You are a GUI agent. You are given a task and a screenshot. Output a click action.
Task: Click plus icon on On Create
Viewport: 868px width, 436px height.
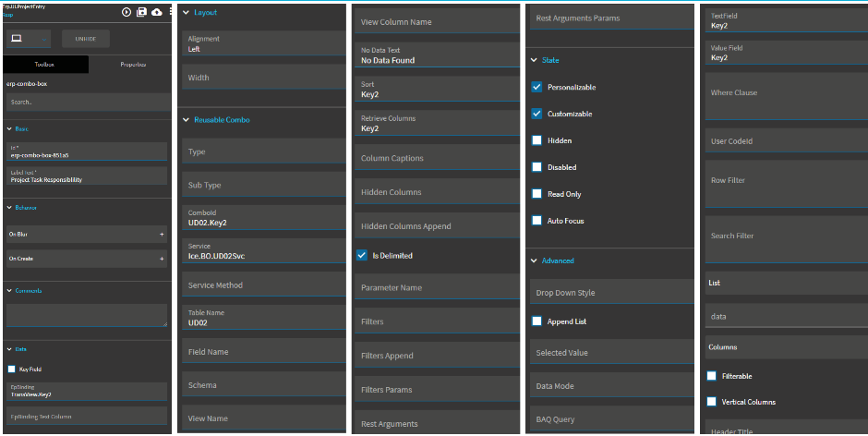tap(162, 259)
